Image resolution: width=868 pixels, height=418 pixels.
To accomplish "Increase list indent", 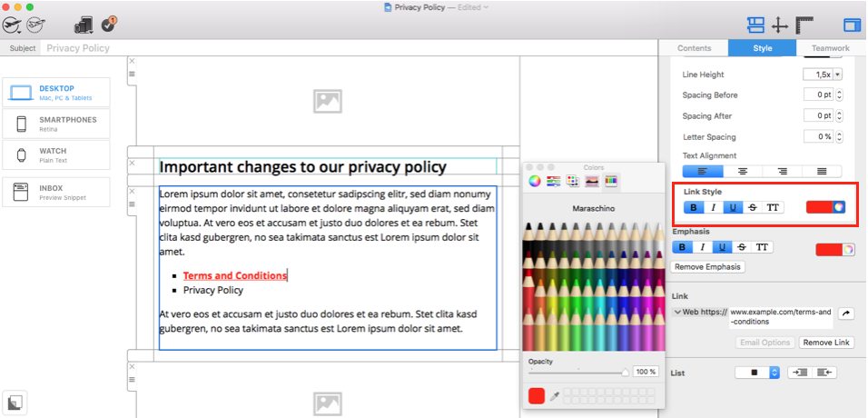I will [x=800, y=373].
